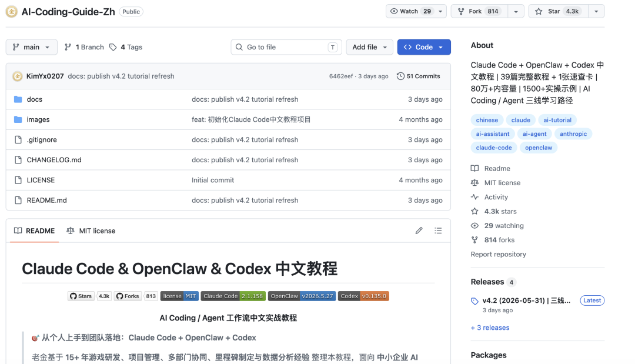Open the Packages heading

click(489, 355)
